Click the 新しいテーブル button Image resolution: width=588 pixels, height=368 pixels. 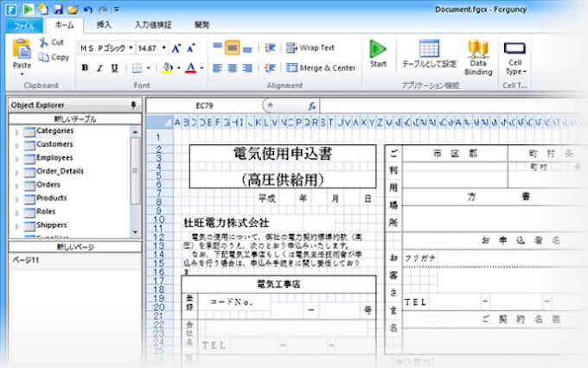pyautogui.click(x=70, y=117)
